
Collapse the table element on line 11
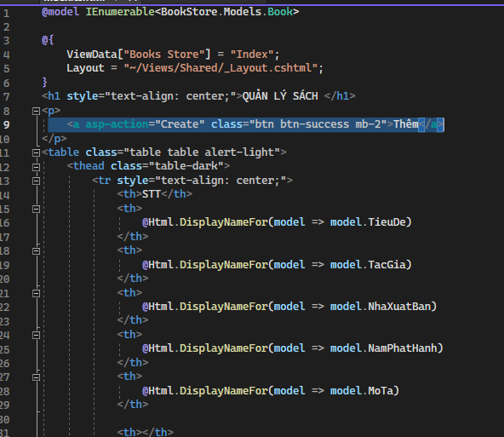pos(36,152)
